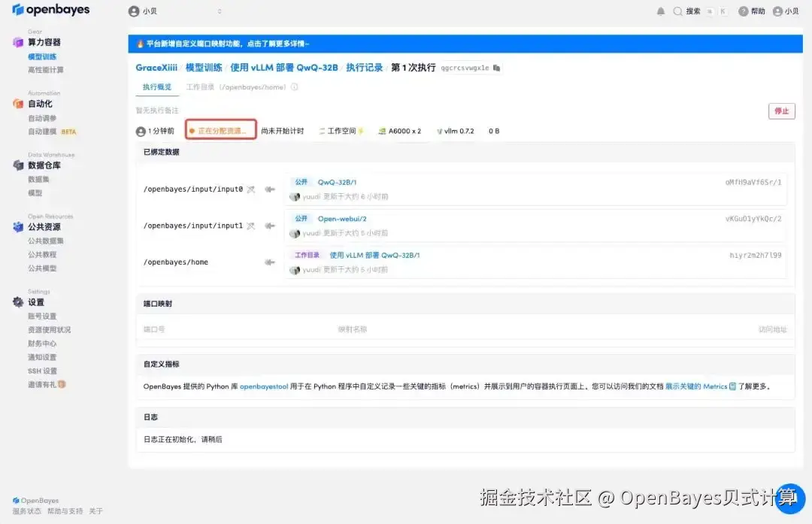Click the arrow icon on input1 row
The width and height of the screenshot is (812, 524).
click(270, 226)
